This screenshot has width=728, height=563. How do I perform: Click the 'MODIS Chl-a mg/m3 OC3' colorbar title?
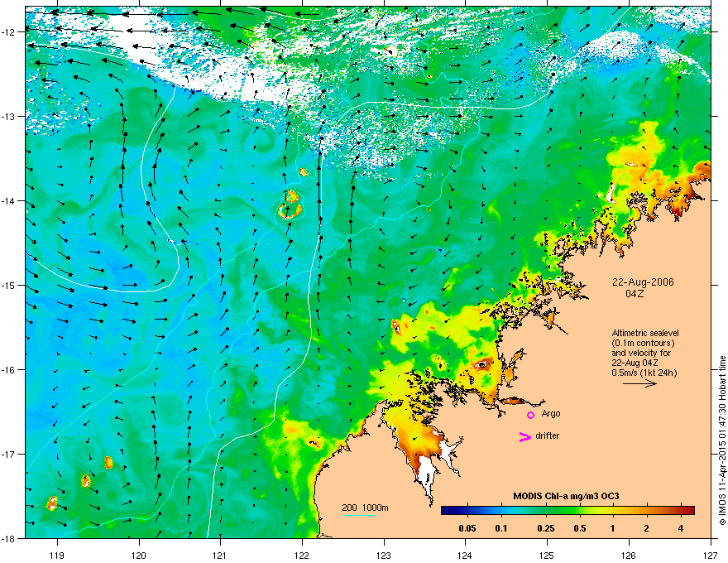point(566,496)
